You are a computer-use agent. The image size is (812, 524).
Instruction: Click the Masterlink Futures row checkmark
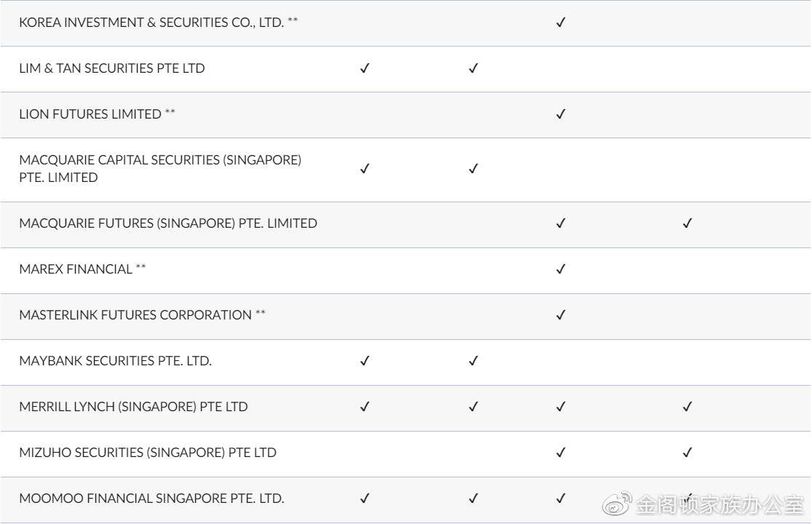tap(561, 315)
